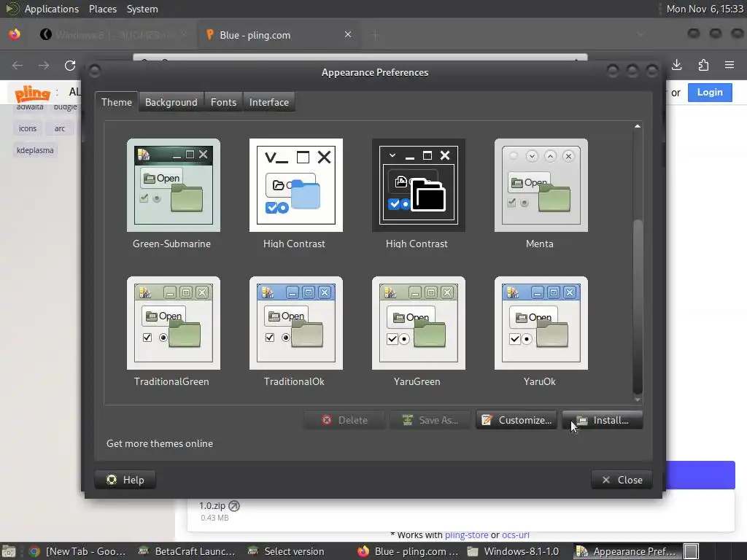Click Appearance Preferences taskbar item
This screenshot has height=560, width=747.
click(x=626, y=551)
